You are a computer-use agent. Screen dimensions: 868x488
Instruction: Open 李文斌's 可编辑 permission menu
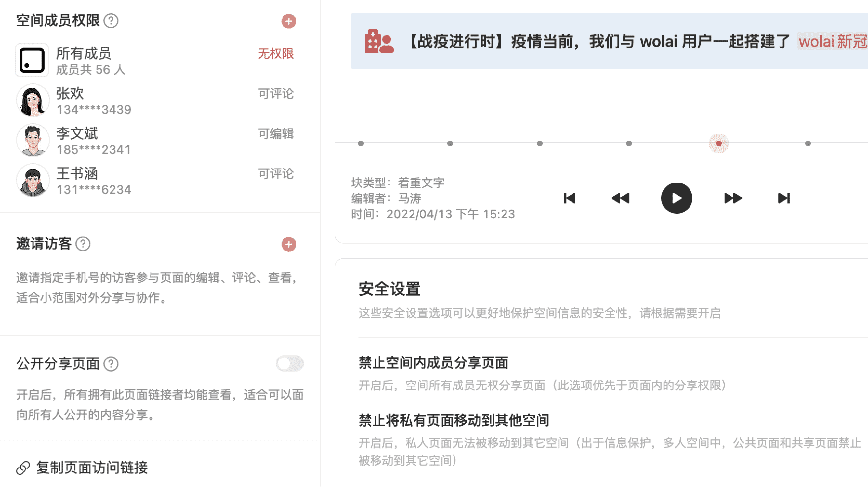[276, 134]
